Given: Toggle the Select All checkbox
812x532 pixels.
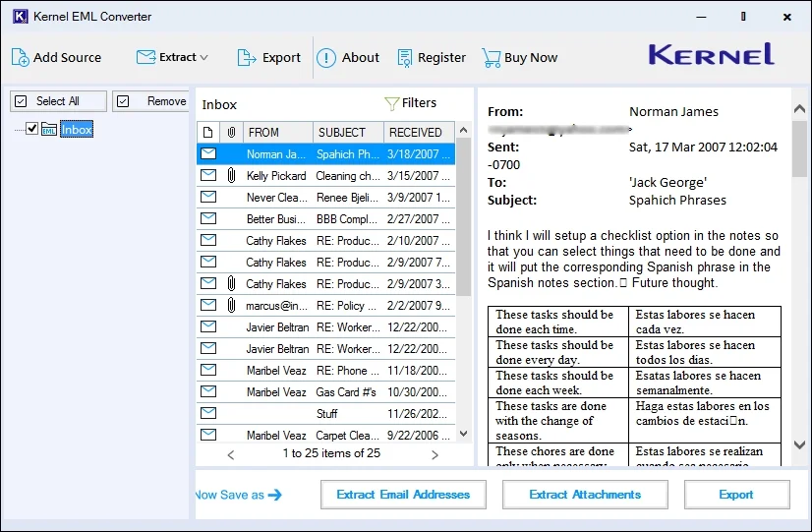Looking at the screenshot, I should (21, 101).
